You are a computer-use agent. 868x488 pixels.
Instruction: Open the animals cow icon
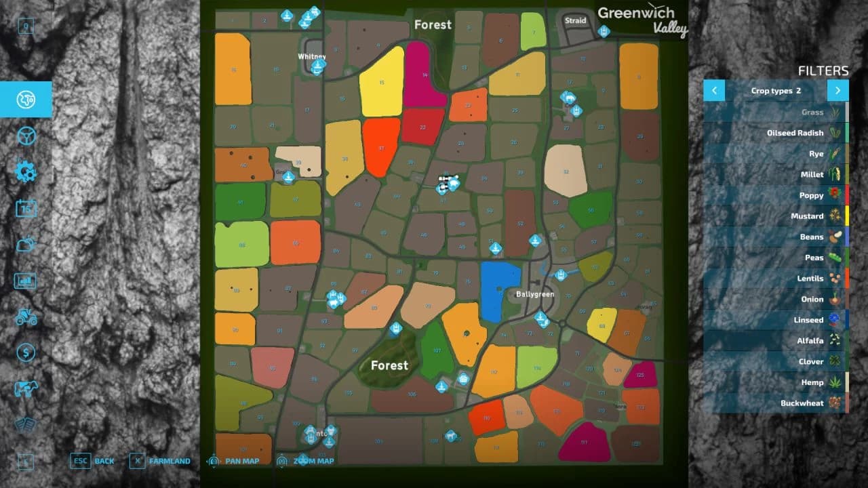26,389
